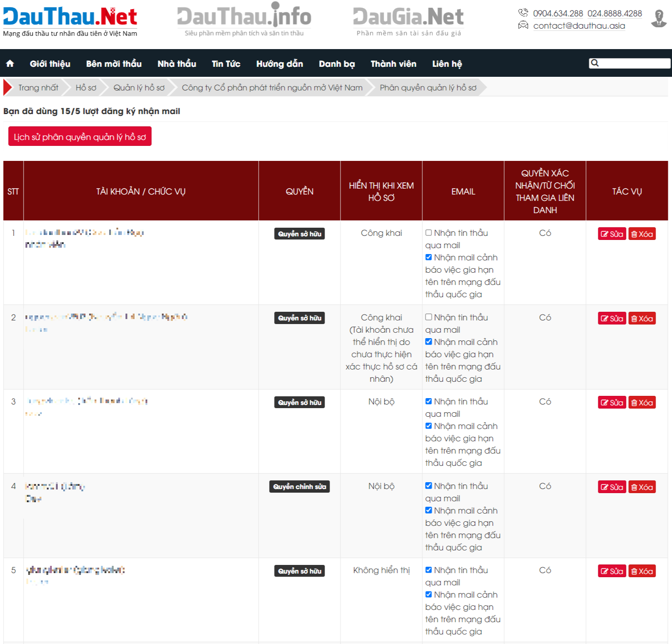
Task: Open Bên mời thầu menu
Action: (x=114, y=64)
